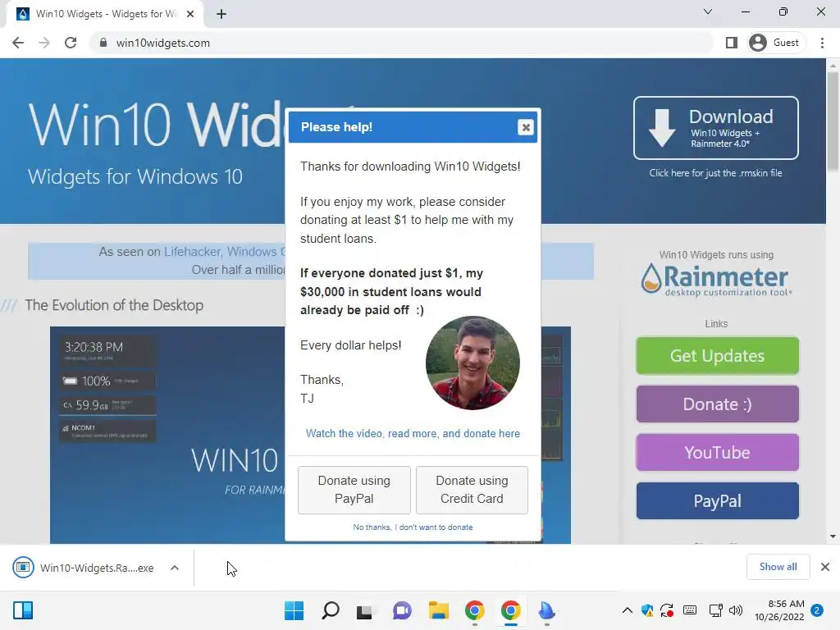Click the browser forward arrow
Viewport: 840px width, 630px height.
click(44, 43)
